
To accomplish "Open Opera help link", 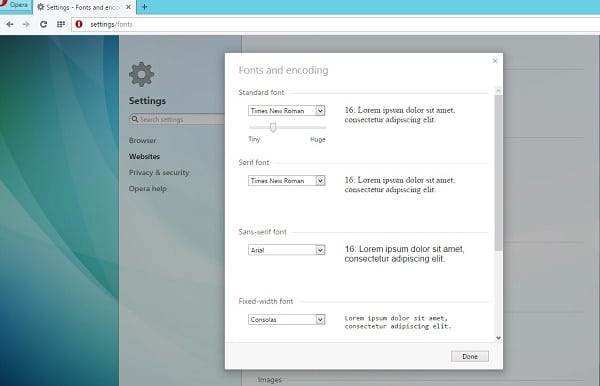I will click(x=148, y=189).
